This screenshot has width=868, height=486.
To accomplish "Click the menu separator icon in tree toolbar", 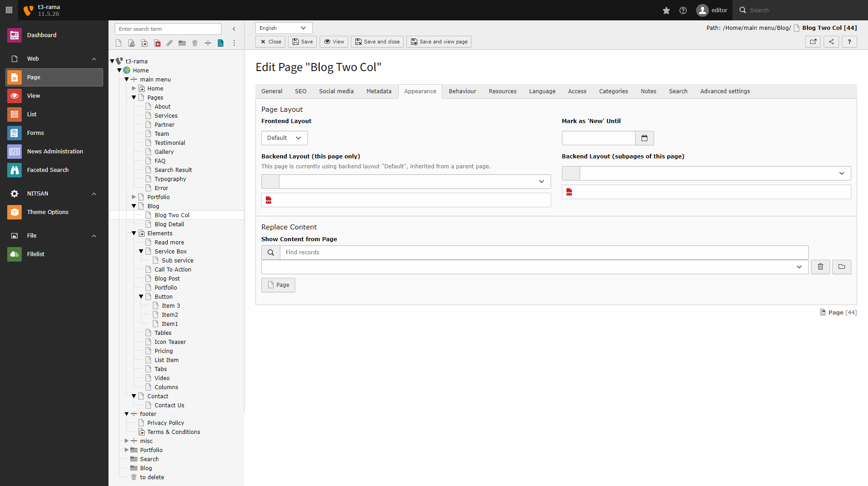I will point(208,43).
